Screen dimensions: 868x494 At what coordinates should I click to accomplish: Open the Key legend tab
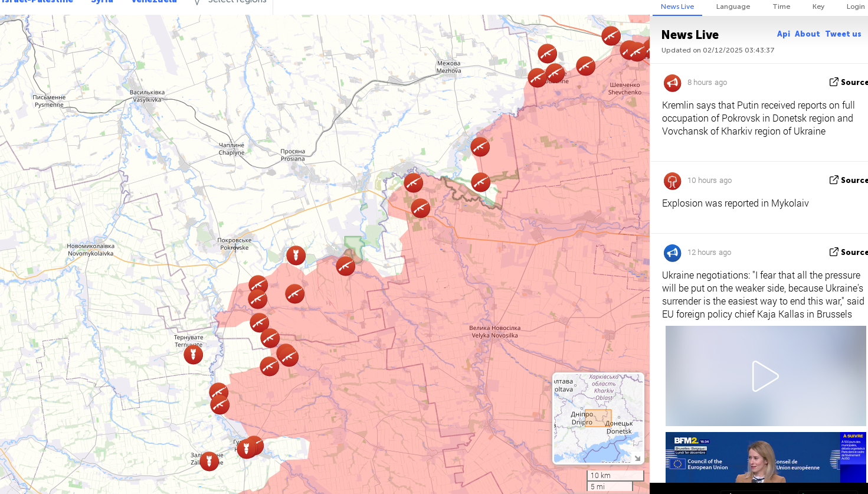818,6
